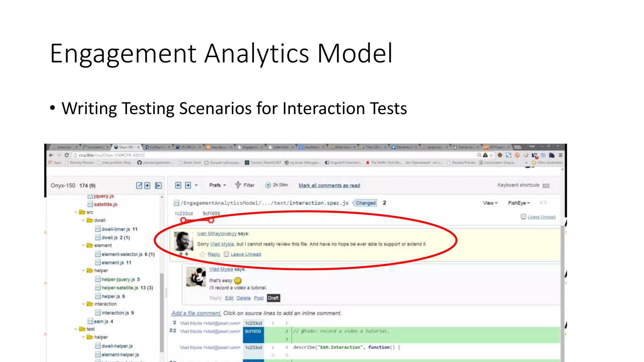Switch to the Onyx-150 browser tab

[x=126, y=147]
